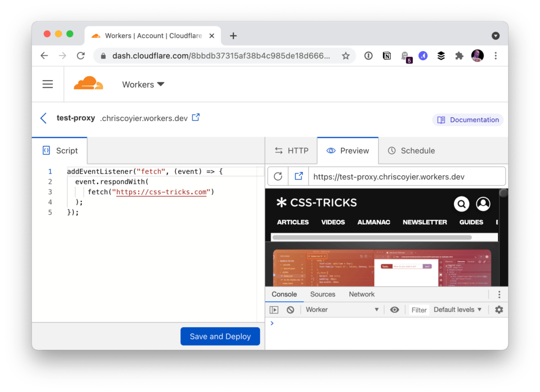Open ALMANAC in the preview nav
The width and height of the screenshot is (540, 392).
pos(374,222)
